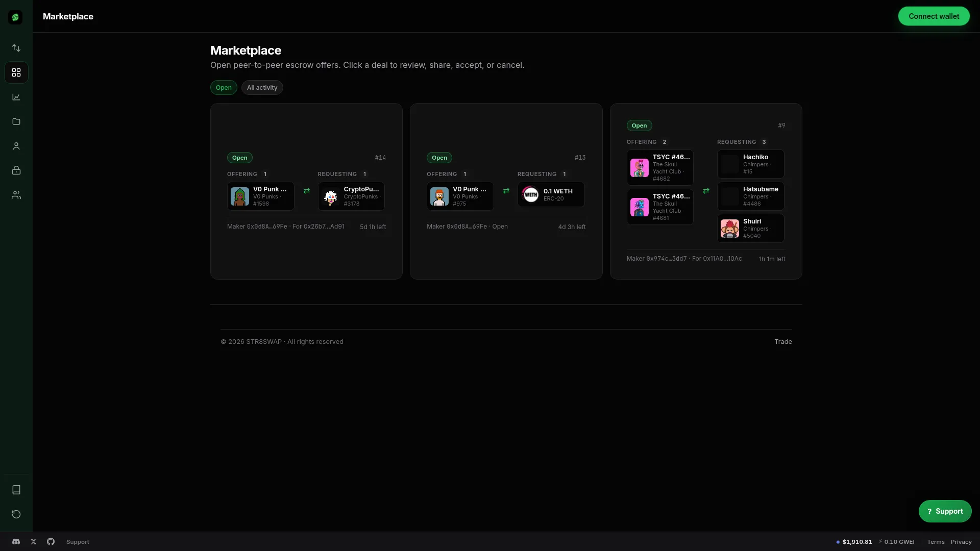This screenshot has height=551, width=980.
Task: Open the GitHub icon in footer
Action: (51, 542)
